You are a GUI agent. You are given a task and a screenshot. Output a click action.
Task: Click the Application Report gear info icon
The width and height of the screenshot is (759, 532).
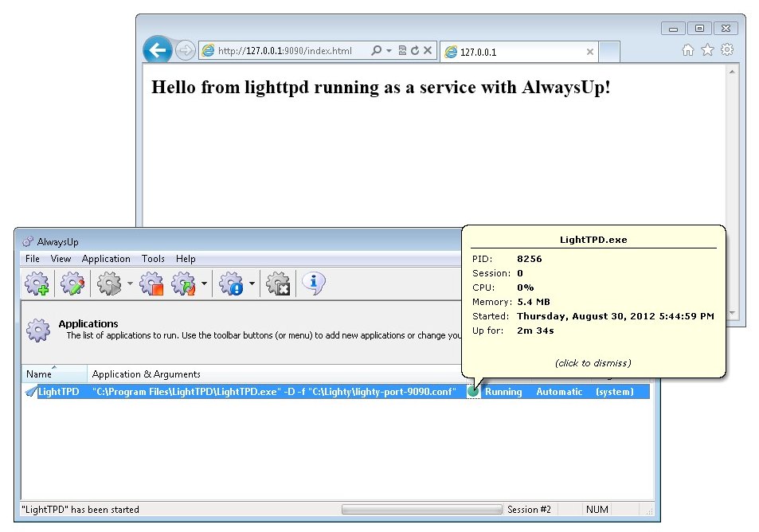click(231, 284)
